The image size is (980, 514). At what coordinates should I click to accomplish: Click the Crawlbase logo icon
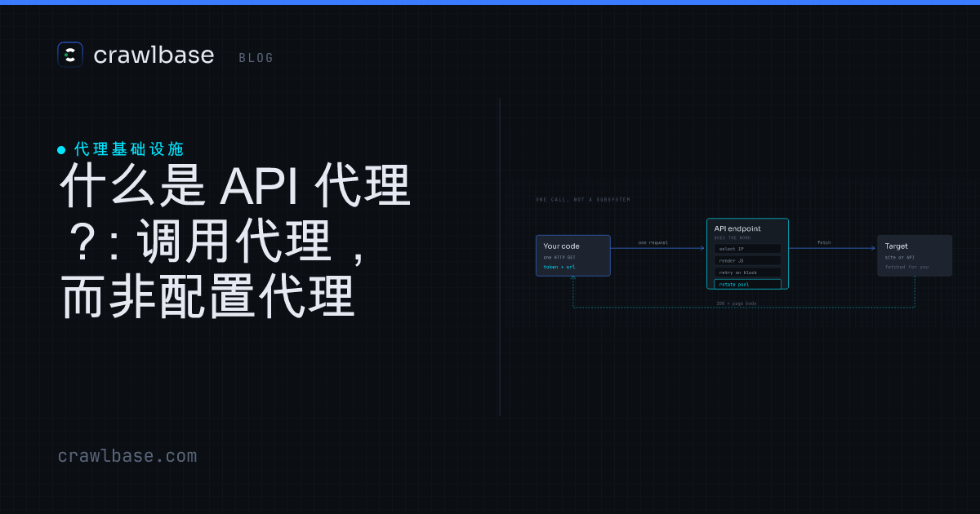tap(70, 55)
